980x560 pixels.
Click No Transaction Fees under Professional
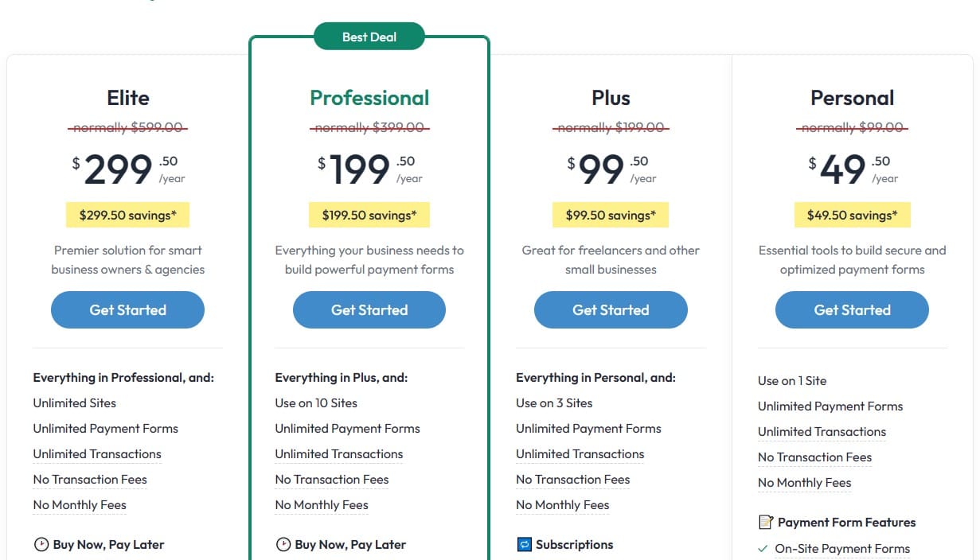click(332, 479)
